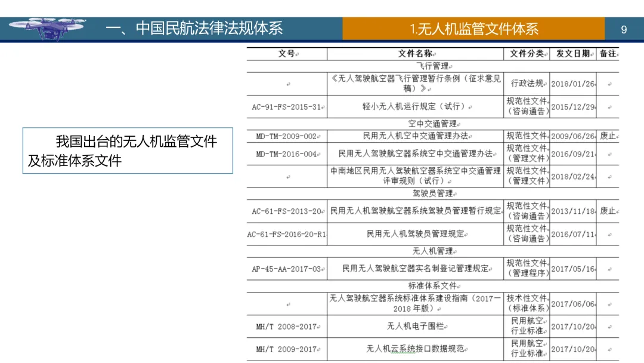
Task: Select the cell '《无人驾驶航空器飞行管理暂行条例（征求意见稿）》'
Action: coord(416,84)
